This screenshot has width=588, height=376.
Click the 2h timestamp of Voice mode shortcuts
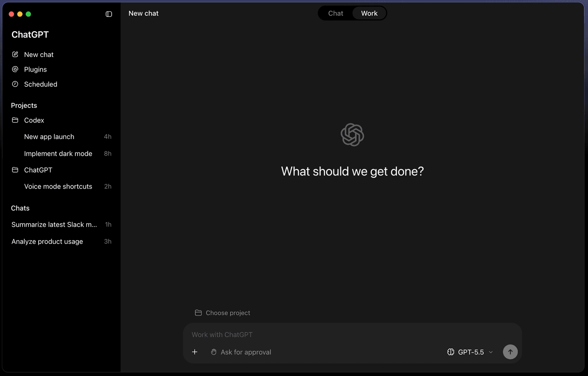(x=107, y=186)
